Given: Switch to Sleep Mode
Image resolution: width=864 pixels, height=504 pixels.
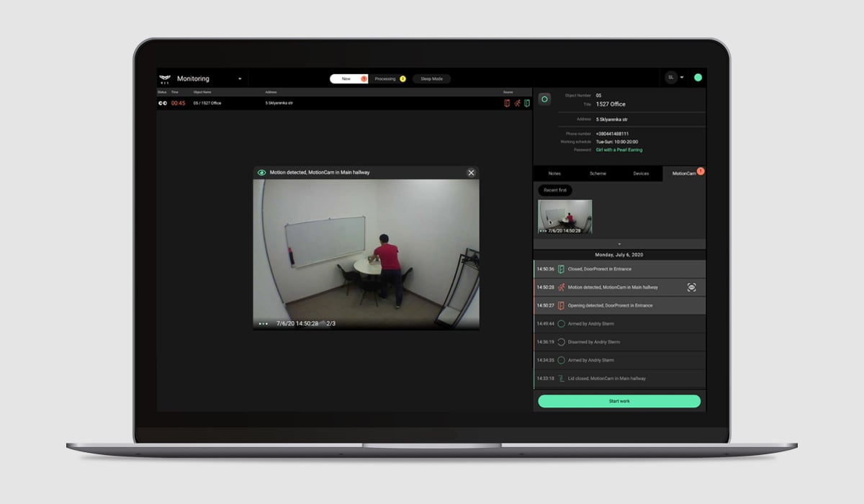Looking at the screenshot, I should pos(431,78).
